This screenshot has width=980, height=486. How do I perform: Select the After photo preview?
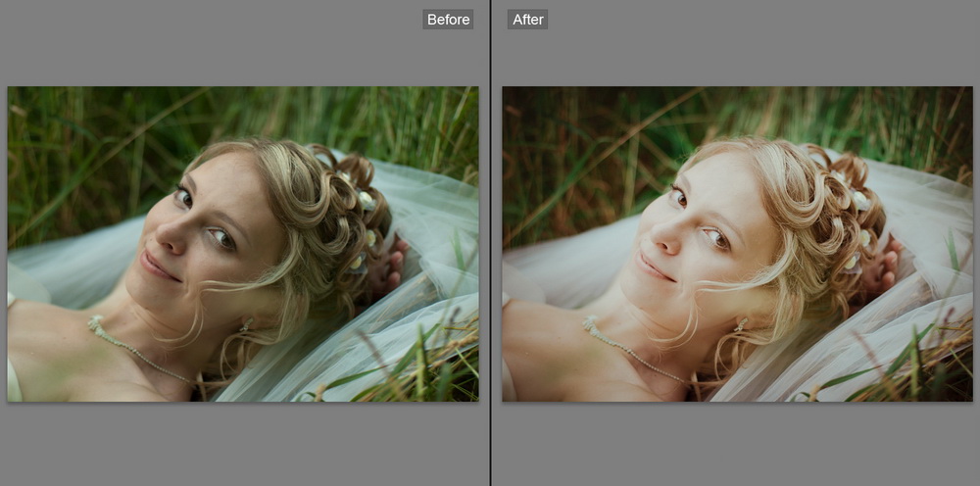pyautogui.click(x=738, y=244)
